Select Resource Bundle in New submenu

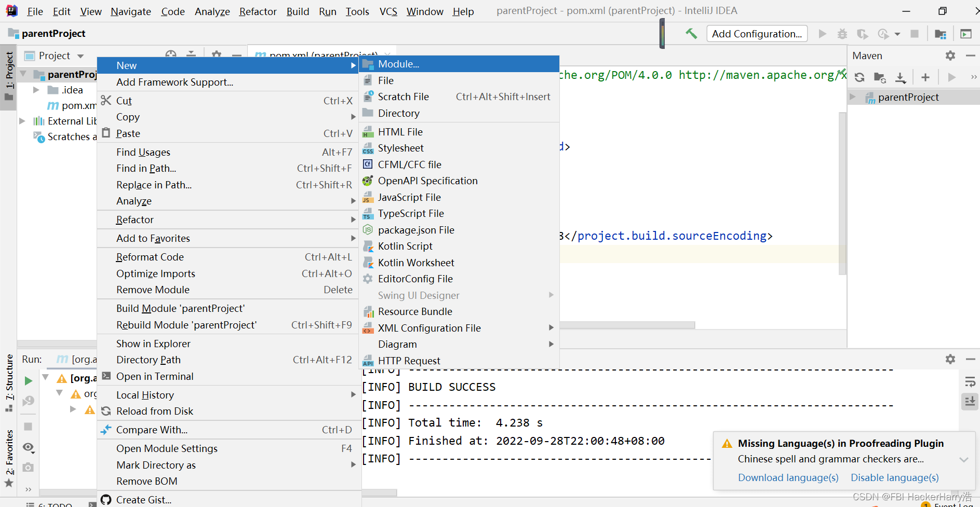click(x=459, y=311)
